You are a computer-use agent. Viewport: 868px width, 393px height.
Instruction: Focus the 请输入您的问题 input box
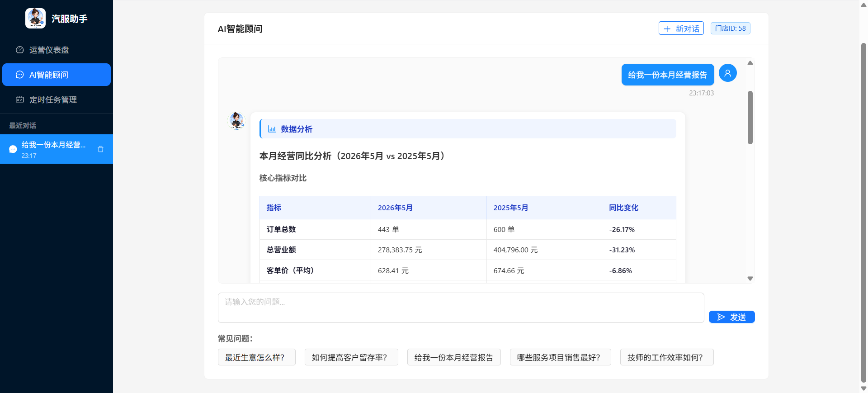click(461, 308)
